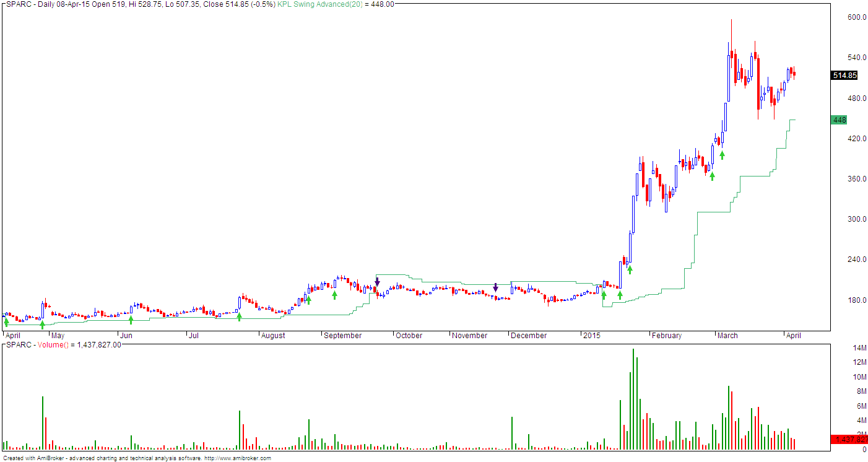Click the 540.0 price axis label

click(x=856, y=58)
